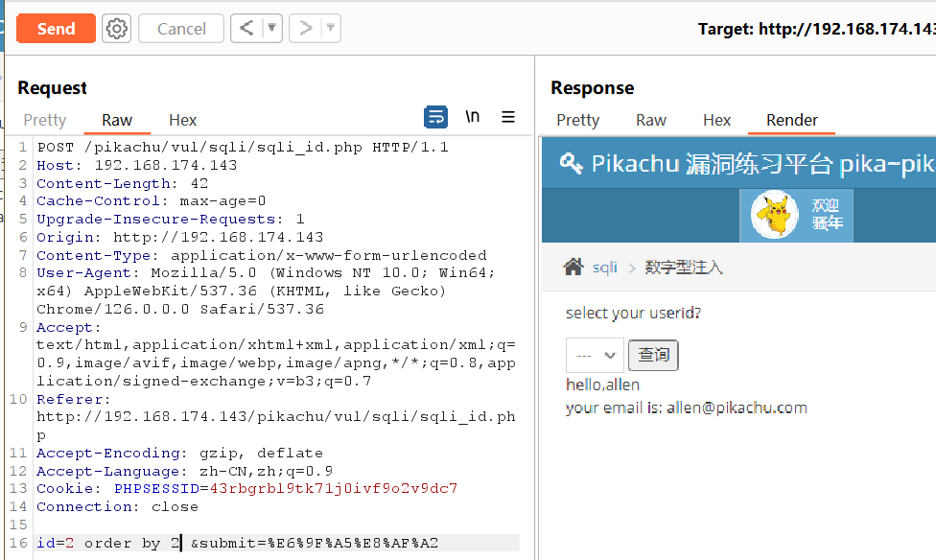Click the POST request line text
Viewport: 936px width, 560px height.
[x=243, y=148]
